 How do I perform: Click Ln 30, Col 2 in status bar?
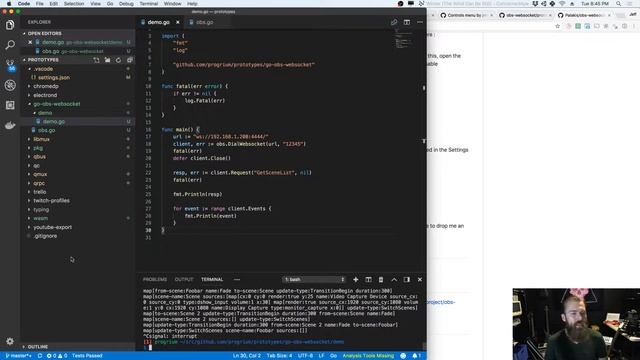(x=247, y=356)
